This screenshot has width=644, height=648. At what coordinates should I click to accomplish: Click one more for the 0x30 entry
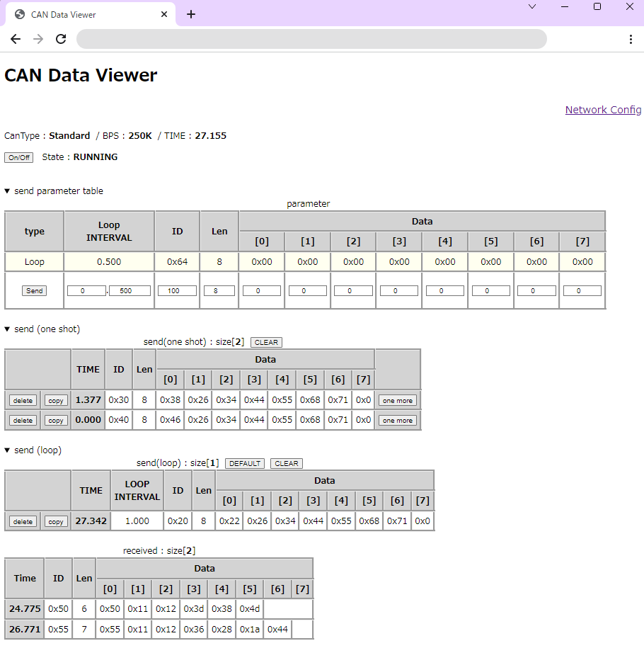pyautogui.click(x=398, y=400)
